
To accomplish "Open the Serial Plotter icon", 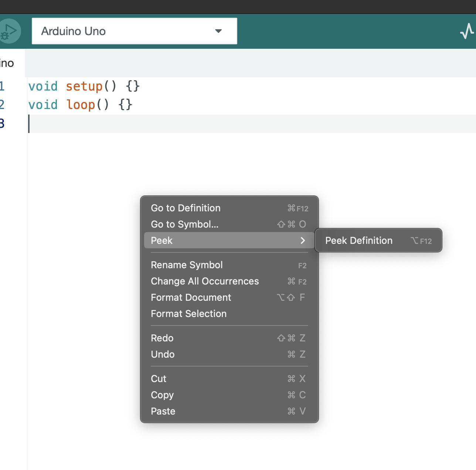I will point(467,31).
